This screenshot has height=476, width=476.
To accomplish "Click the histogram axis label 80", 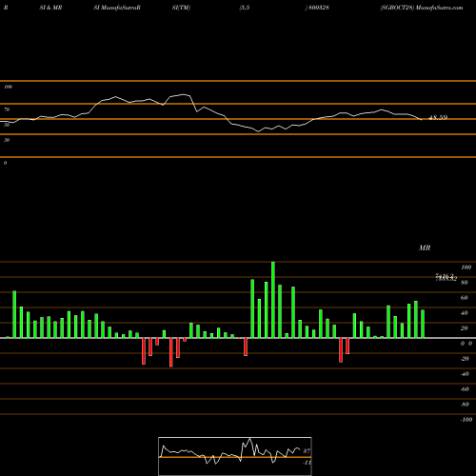I will tap(464, 283).
